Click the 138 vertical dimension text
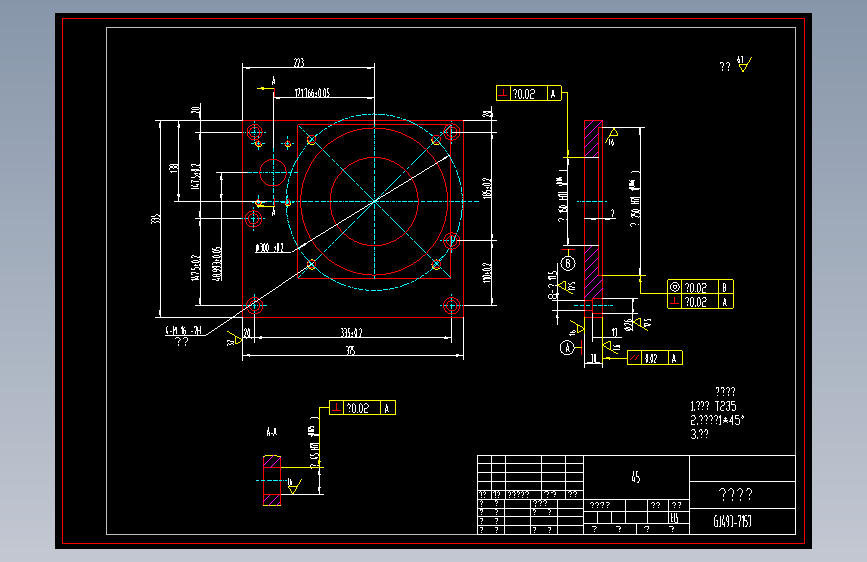The image size is (867, 562). [x=174, y=168]
